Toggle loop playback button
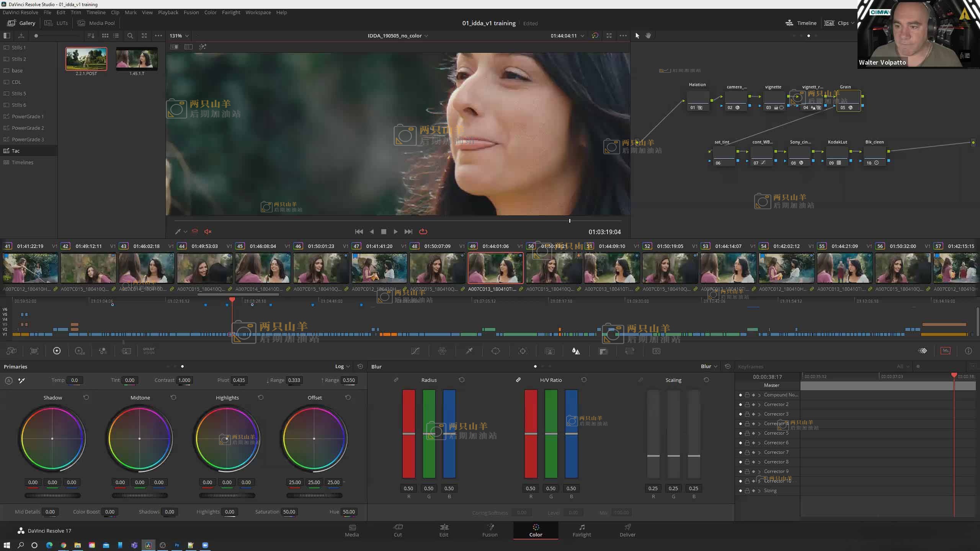Viewport: 980px width, 551px height. pos(423,231)
